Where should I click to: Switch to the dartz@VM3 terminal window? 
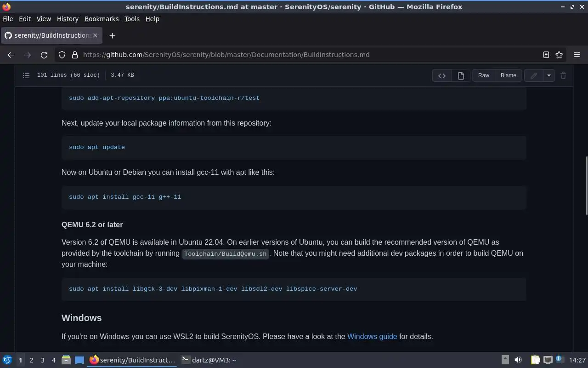click(209, 360)
